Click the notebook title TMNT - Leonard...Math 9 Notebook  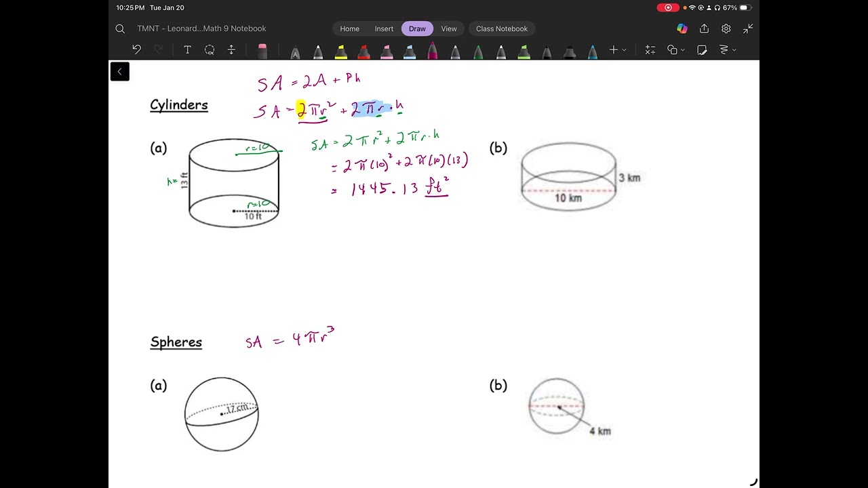[x=201, y=28]
